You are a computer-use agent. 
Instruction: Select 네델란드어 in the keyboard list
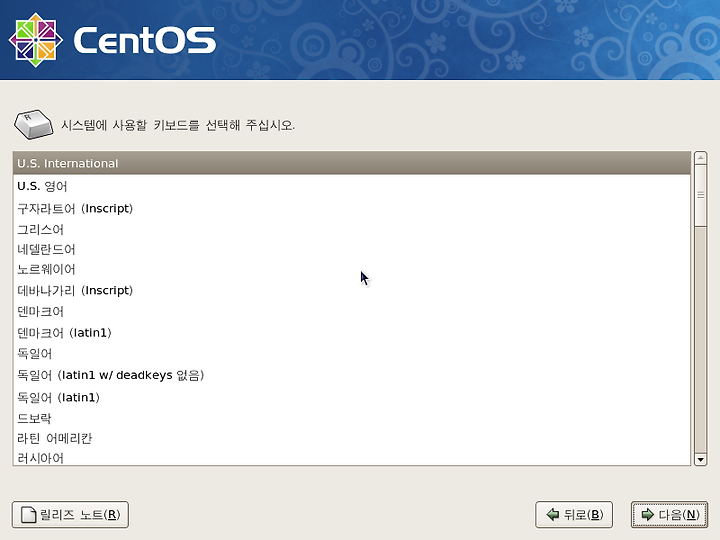pos(352,249)
